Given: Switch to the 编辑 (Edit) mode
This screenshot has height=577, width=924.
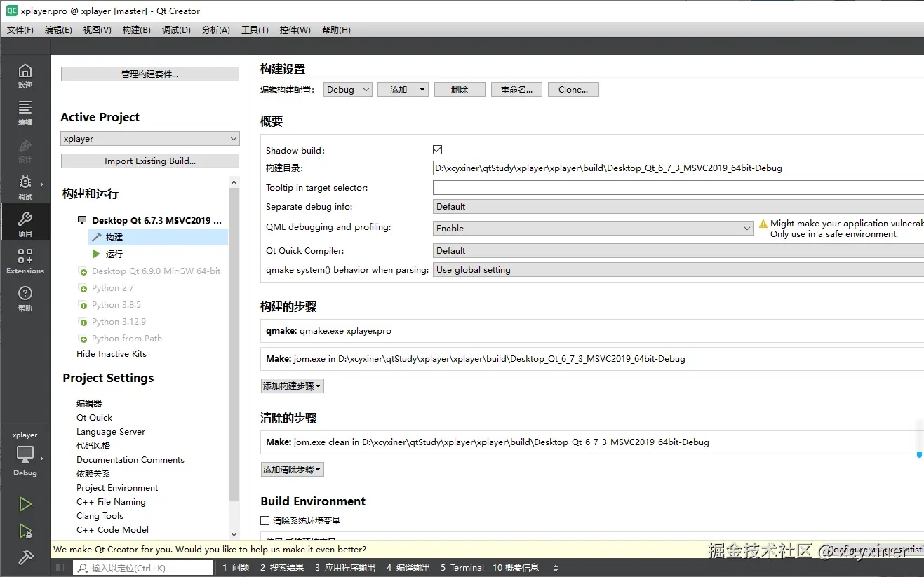Looking at the screenshot, I should click(x=25, y=112).
